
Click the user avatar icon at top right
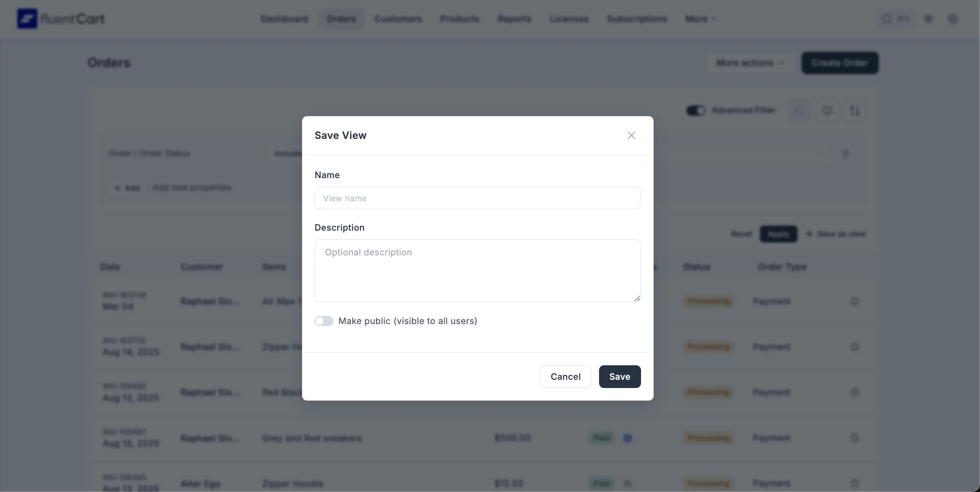[x=953, y=19]
